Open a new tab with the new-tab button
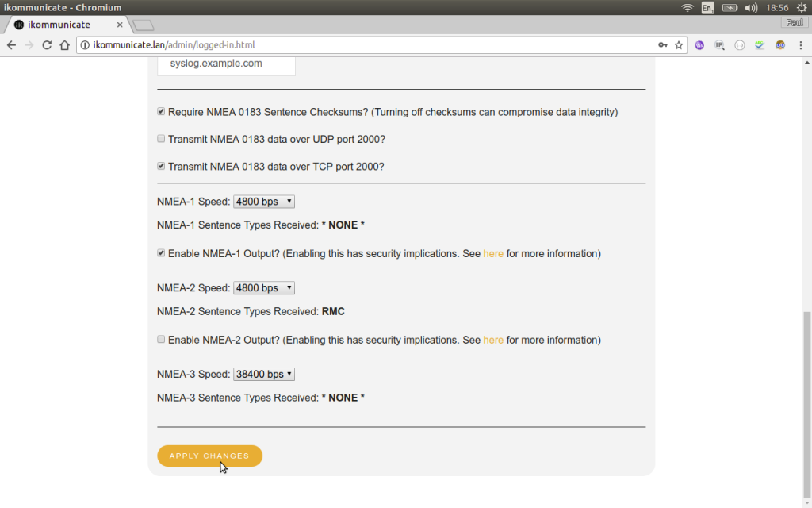812x508 pixels. pyautogui.click(x=144, y=25)
